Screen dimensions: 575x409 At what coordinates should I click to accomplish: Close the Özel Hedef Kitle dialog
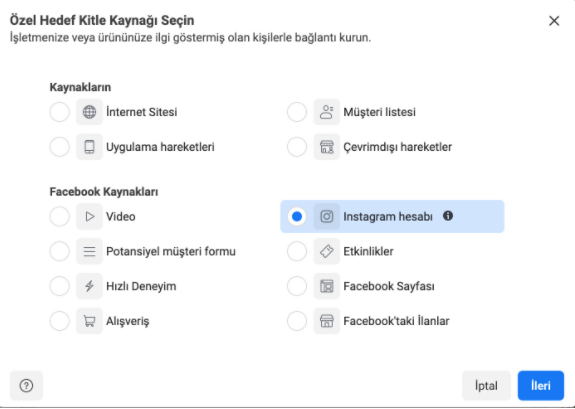pyautogui.click(x=554, y=21)
